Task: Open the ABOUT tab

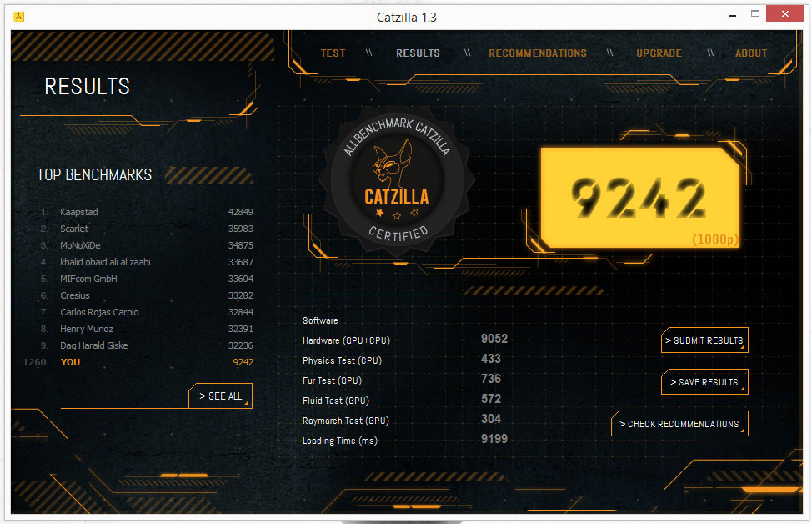Action: 751,53
